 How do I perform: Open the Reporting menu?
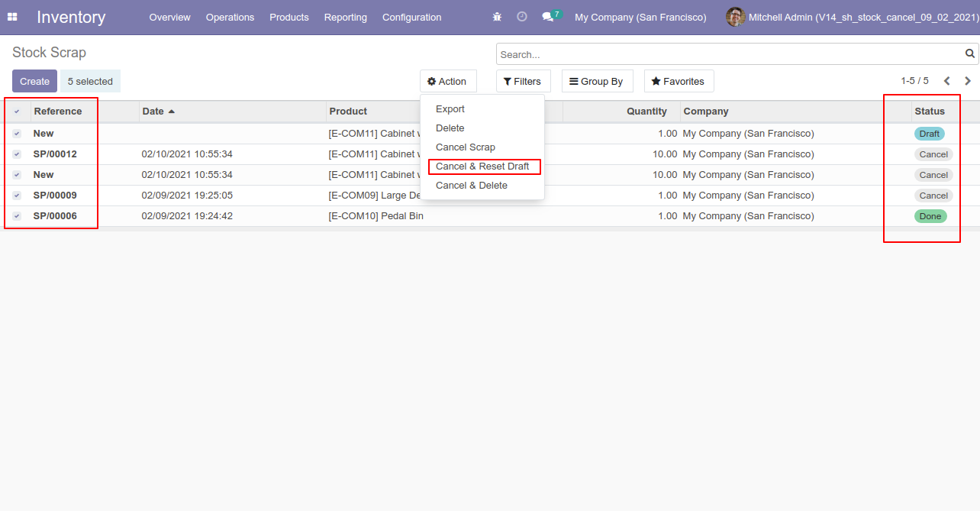point(345,17)
